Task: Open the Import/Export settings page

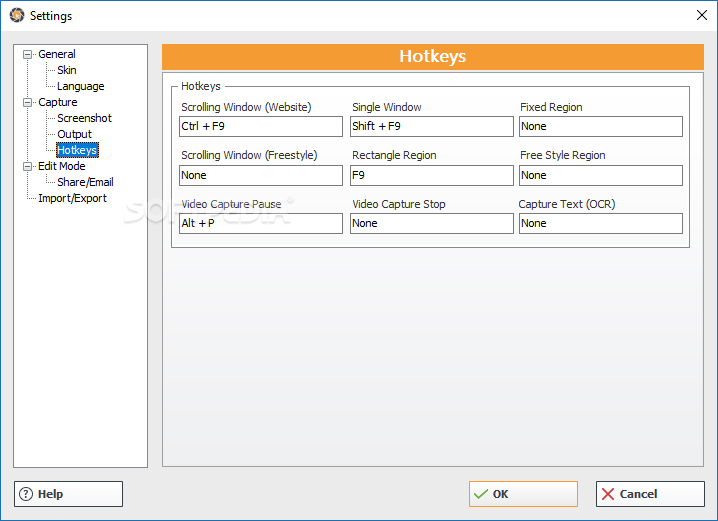Action: point(72,198)
